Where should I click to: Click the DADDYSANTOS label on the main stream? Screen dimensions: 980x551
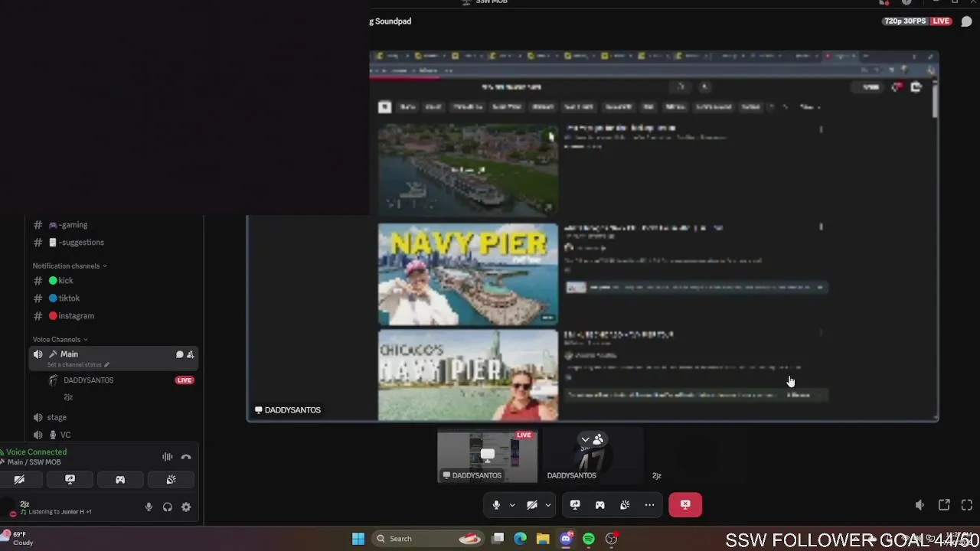pyautogui.click(x=288, y=410)
